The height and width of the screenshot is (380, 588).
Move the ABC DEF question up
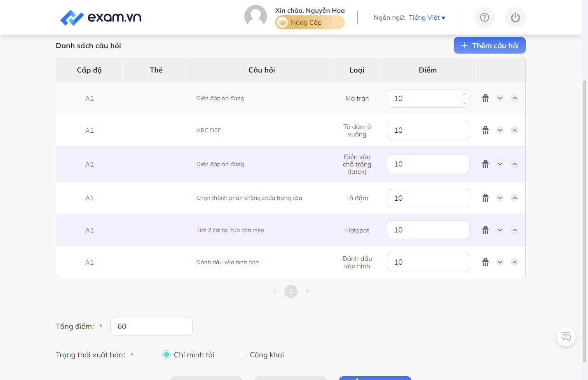pyautogui.click(x=515, y=130)
